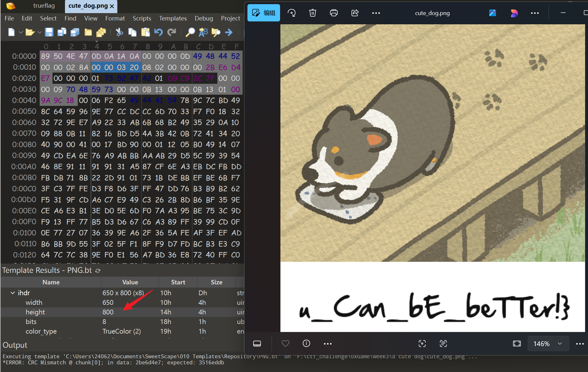The width and height of the screenshot is (588, 372).
Task: Toggle fit-to-window zoom button
Action: click(x=517, y=344)
